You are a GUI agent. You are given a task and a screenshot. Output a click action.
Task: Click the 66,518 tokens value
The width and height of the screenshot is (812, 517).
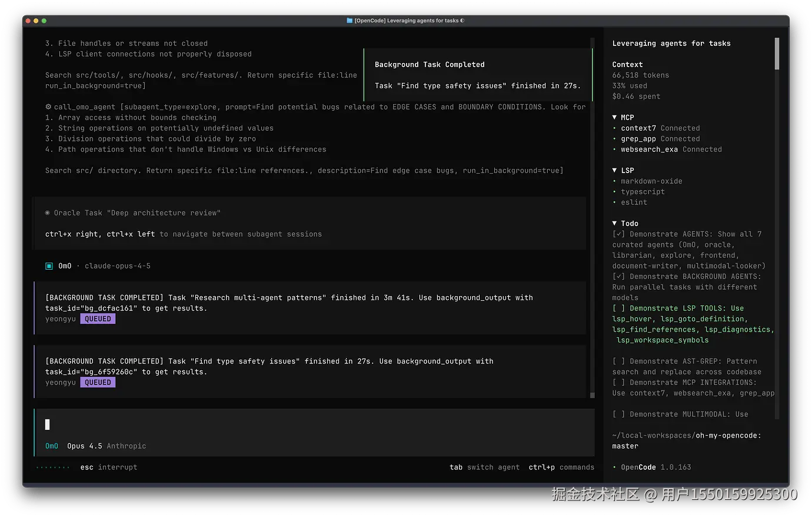click(x=641, y=75)
